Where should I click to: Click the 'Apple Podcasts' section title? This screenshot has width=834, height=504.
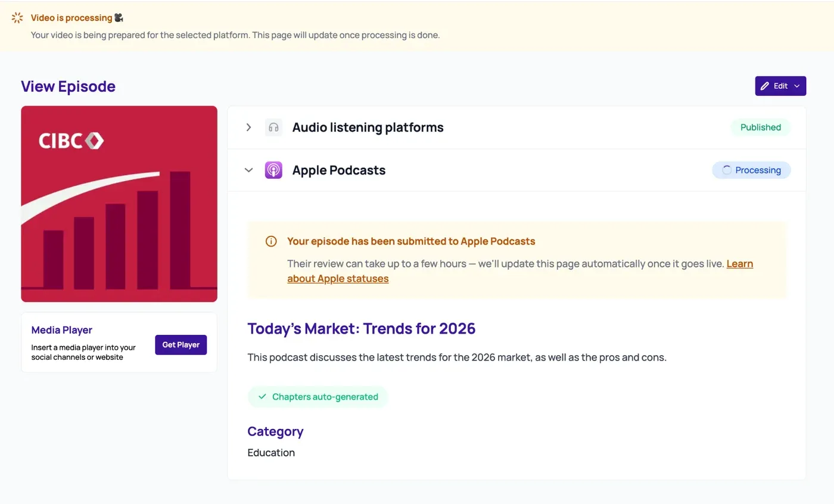(339, 170)
